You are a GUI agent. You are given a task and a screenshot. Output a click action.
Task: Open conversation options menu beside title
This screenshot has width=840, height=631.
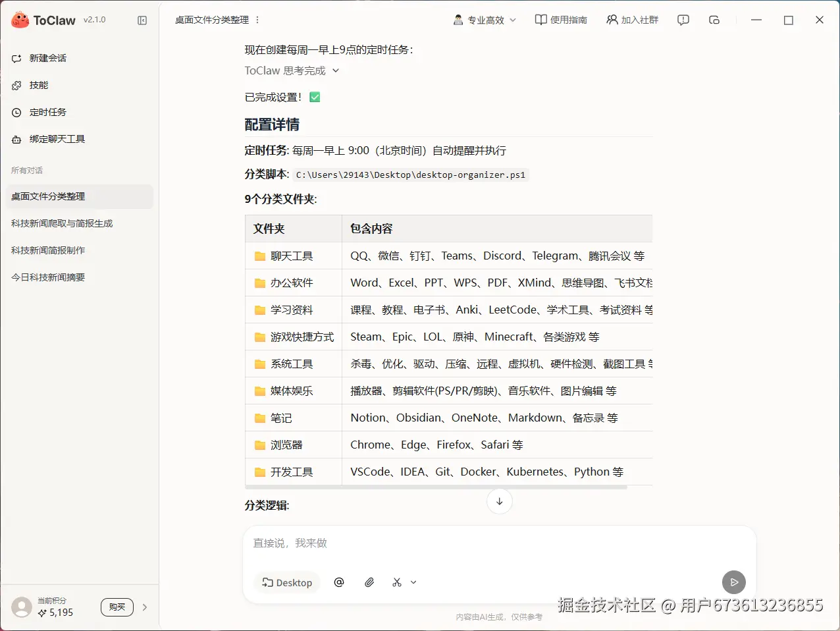coord(257,20)
